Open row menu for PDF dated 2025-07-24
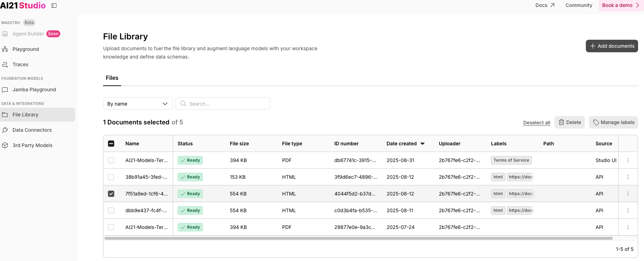This screenshot has width=644, height=261. [x=628, y=227]
